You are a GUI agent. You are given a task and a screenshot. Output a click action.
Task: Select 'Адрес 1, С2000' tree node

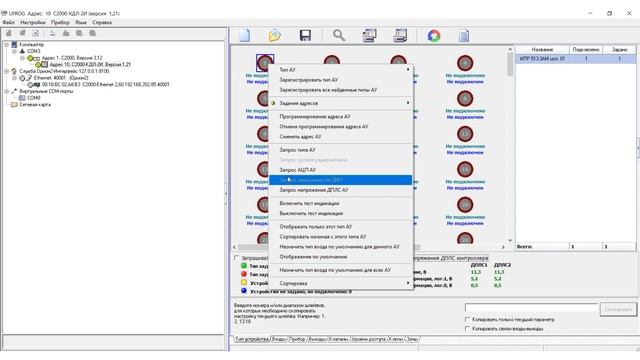coord(72,58)
